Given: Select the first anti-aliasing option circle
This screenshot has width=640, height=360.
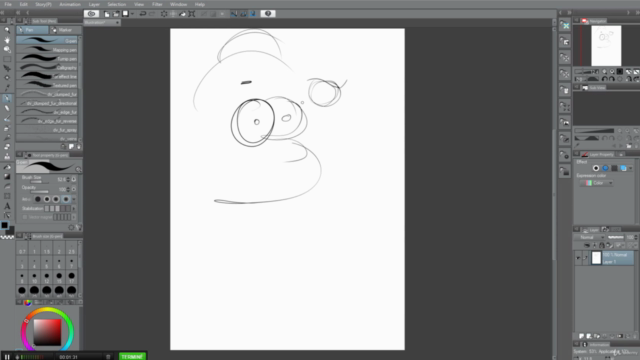Looking at the screenshot, I should (x=38, y=199).
